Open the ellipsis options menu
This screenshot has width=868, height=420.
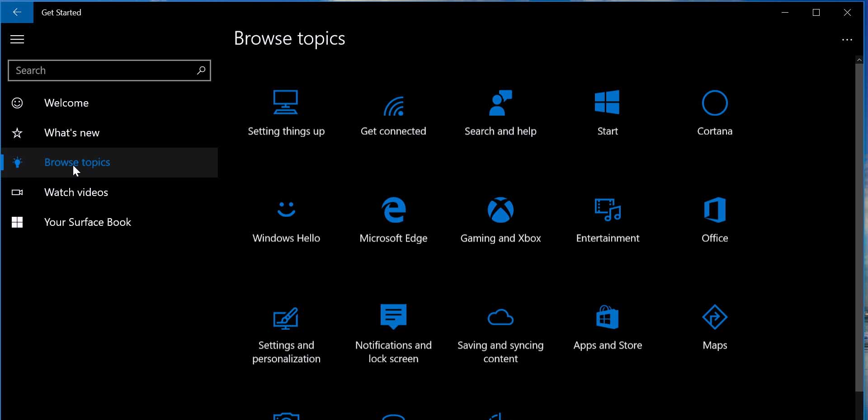(848, 39)
